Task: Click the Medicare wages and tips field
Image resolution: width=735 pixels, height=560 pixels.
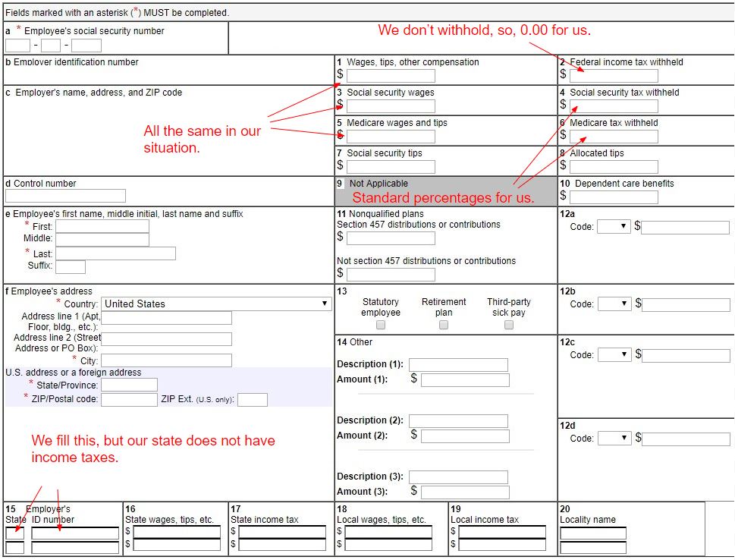Action: click(391, 137)
